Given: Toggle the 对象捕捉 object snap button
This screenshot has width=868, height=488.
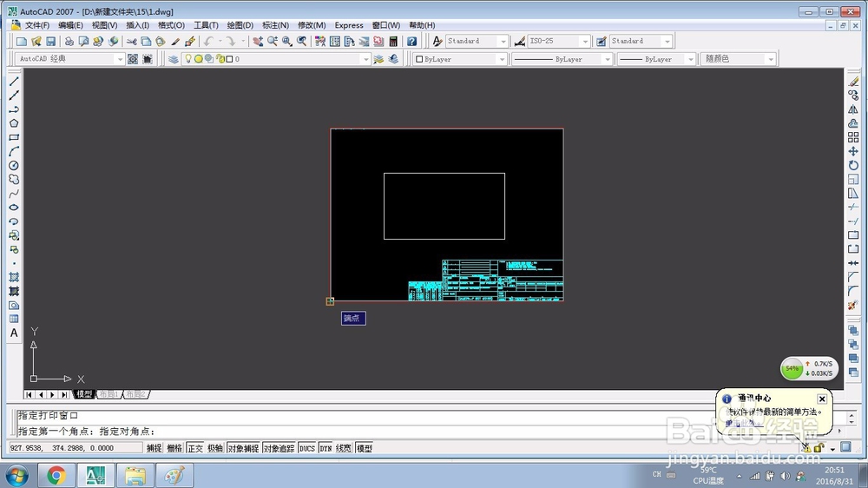Looking at the screenshot, I should point(243,448).
